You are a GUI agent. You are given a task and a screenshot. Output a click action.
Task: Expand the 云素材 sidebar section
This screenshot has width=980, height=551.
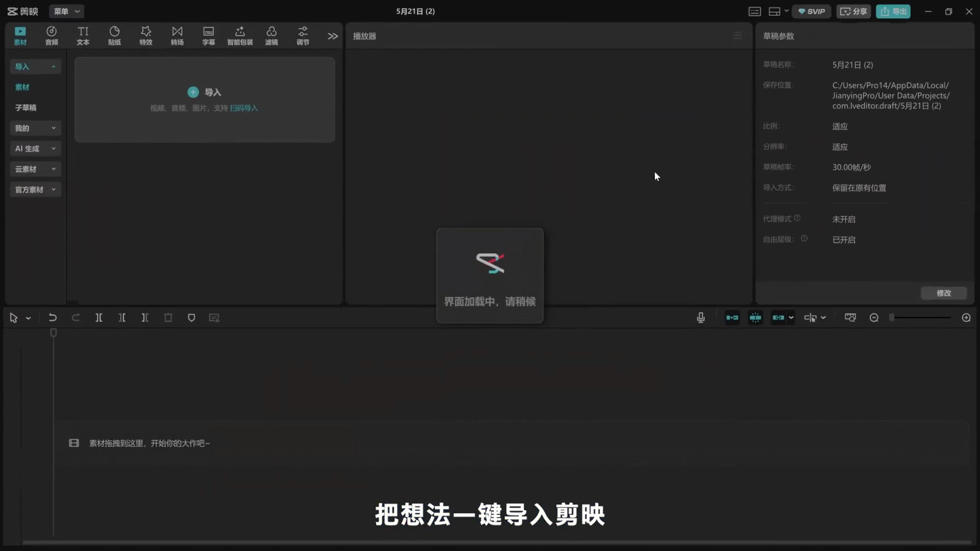(36, 169)
